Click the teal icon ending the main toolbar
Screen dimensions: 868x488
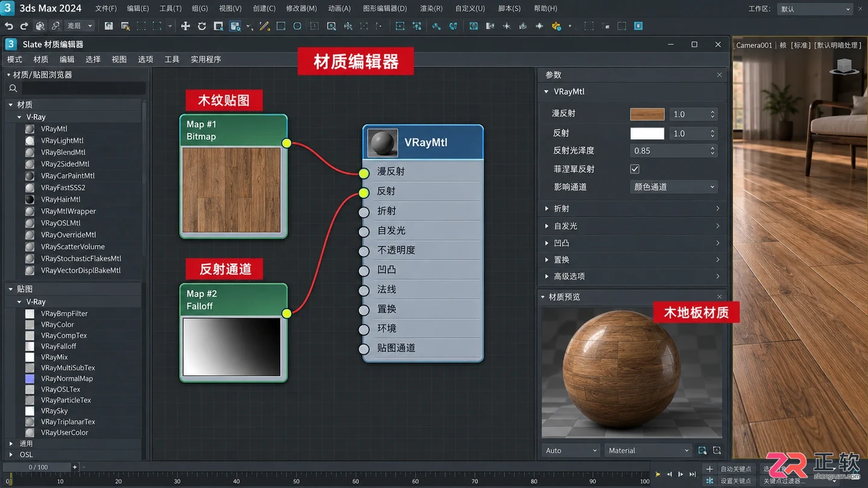(x=638, y=26)
